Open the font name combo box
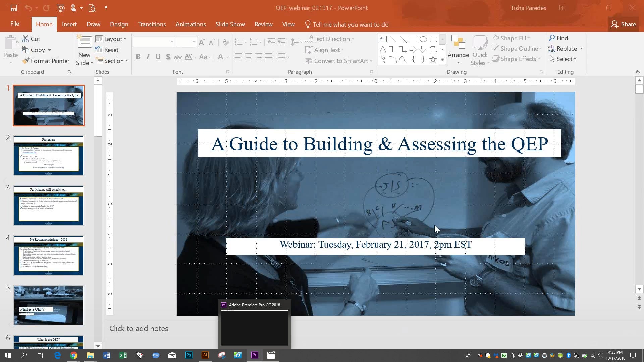The image size is (644, 362). pos(154,42)
